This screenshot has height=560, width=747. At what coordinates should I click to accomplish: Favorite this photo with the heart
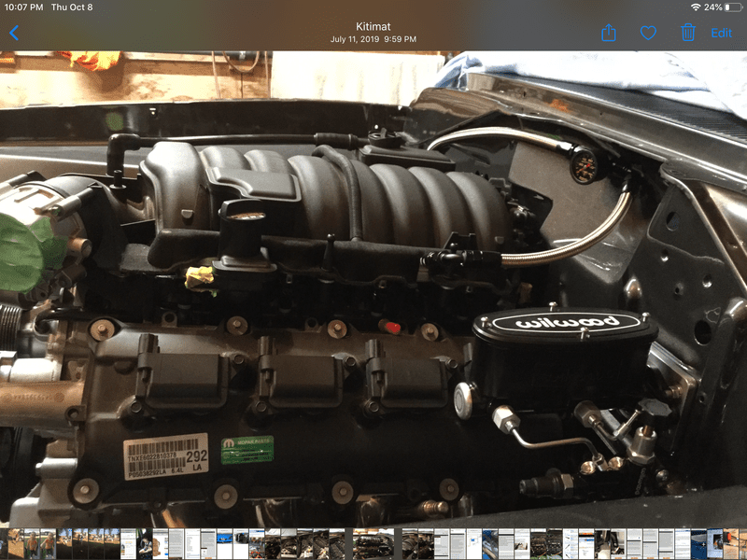point(648,33)
